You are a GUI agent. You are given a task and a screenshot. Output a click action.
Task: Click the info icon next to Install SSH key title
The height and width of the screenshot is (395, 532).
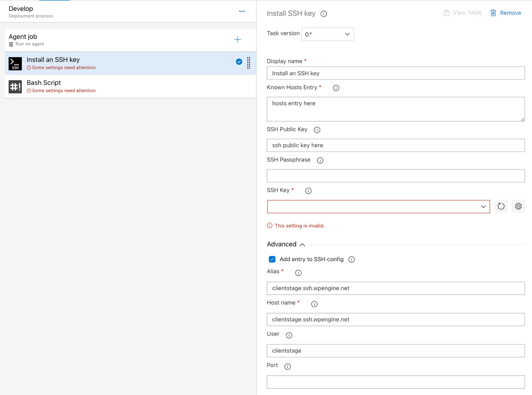pyautogui.click(x=324, y=14)
